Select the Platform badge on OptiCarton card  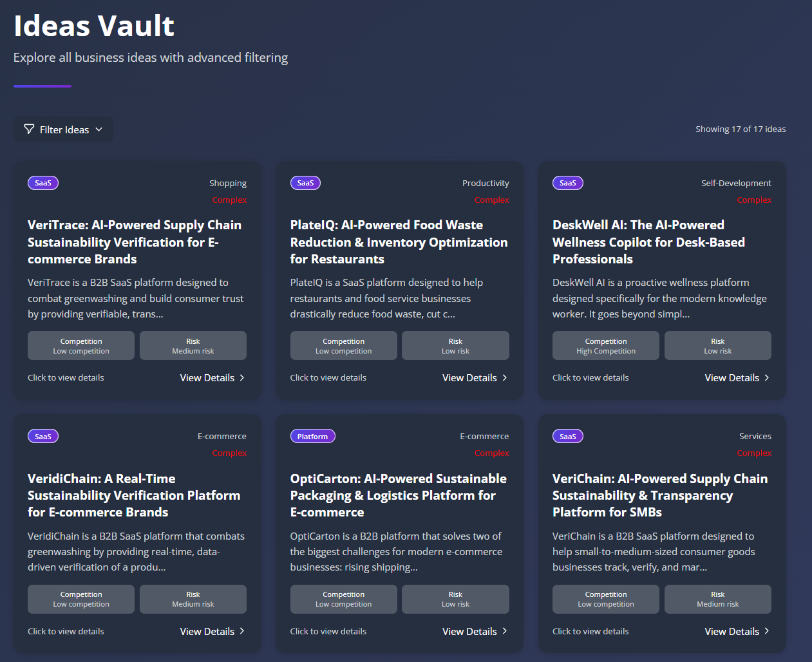pos(312,437)
